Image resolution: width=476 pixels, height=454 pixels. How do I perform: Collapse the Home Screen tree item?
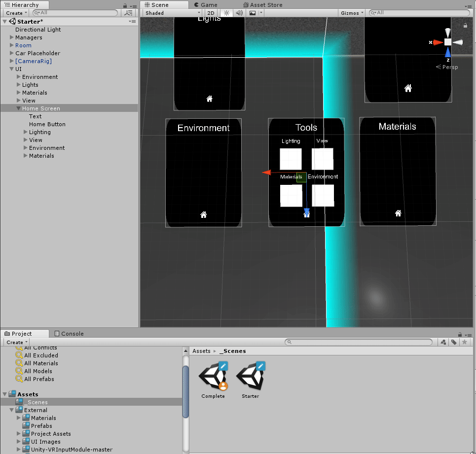tap(18, 108)
